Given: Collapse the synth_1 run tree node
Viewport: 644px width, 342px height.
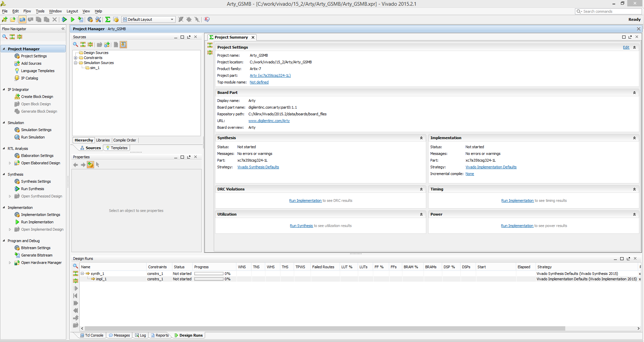Looking at the screenshot, I should (82, 274).
